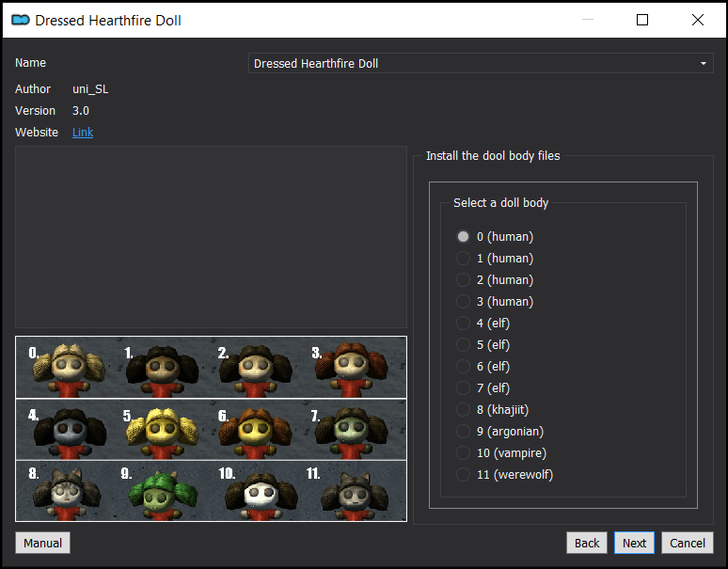Click the Mod Organizer title bar icon
The image size is (728, 569).
coord(21,20)
